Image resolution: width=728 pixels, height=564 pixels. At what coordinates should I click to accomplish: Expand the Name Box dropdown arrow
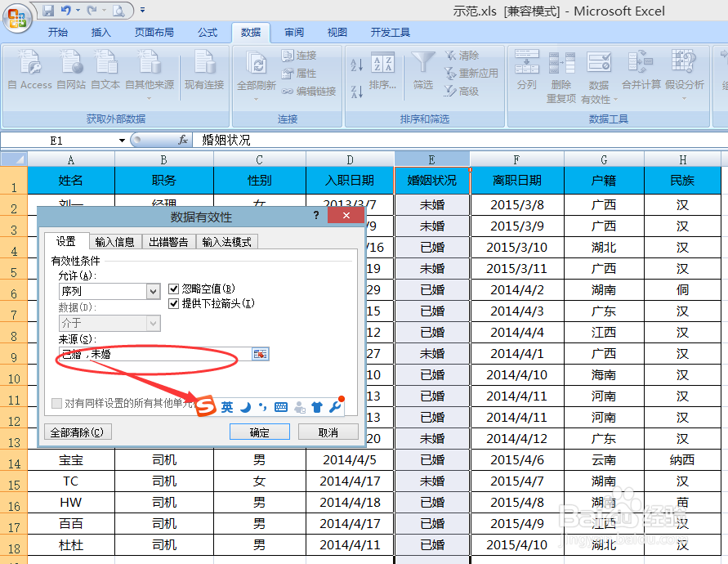pyautogui.click(x=122, y=141)
